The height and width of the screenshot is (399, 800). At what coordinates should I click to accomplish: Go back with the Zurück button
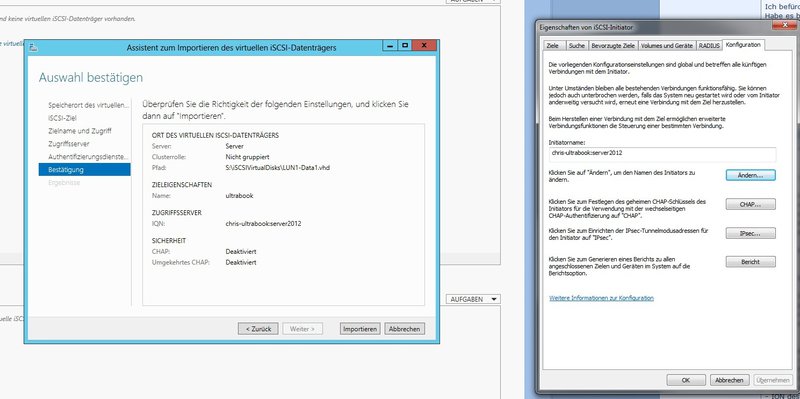point(258,329)
